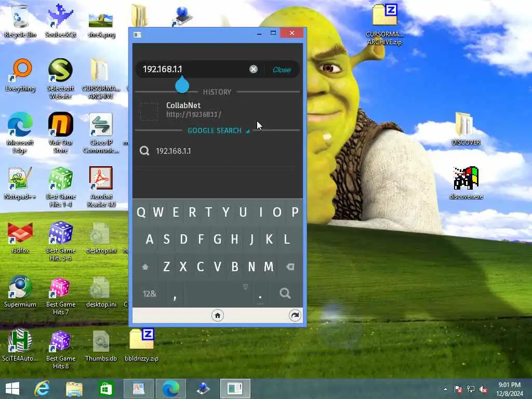
Task: Select the CURSORMA ARCHIVE.zip file
Action: [384, 24]
